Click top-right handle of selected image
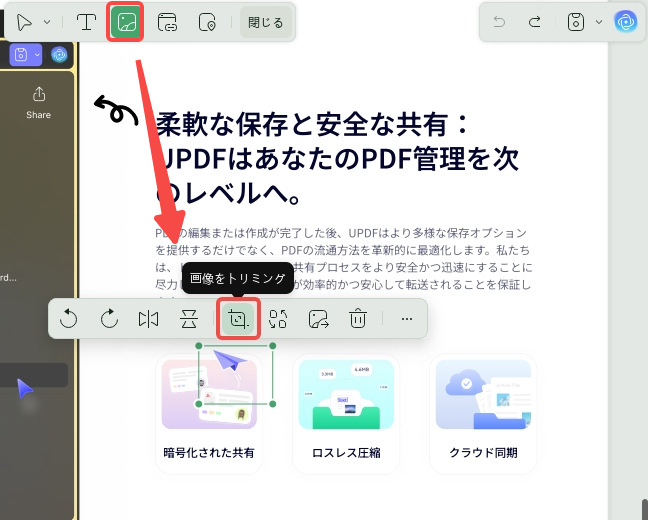The width and height of the screenshot is (648, 520). (273, 346)
